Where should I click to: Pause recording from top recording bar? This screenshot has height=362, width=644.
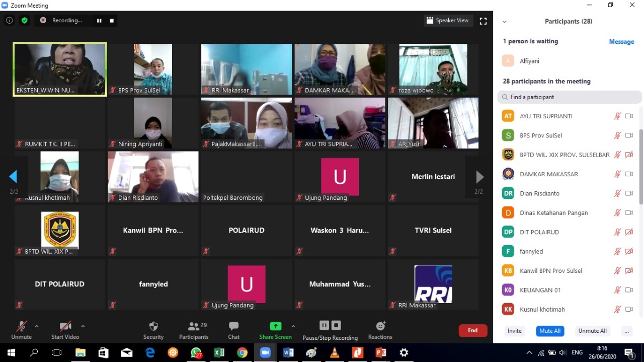click(x=99, y=21)
